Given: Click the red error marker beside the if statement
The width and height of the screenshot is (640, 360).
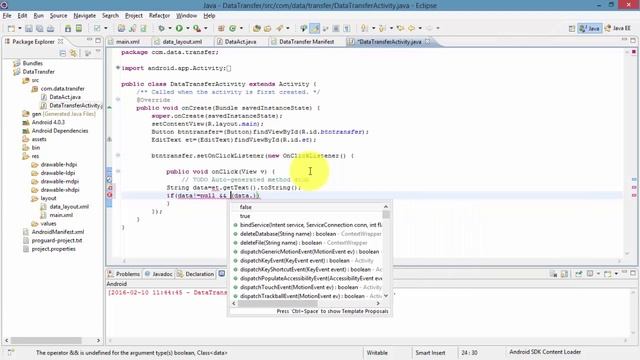Looking at the screenshot, I should tap(110, 195).
